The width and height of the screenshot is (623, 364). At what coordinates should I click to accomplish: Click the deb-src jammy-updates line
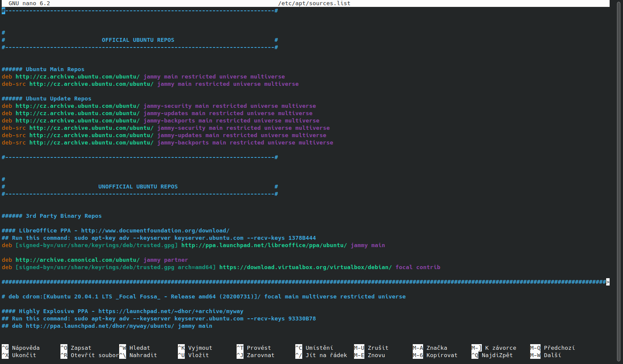(x=164, y=135)
